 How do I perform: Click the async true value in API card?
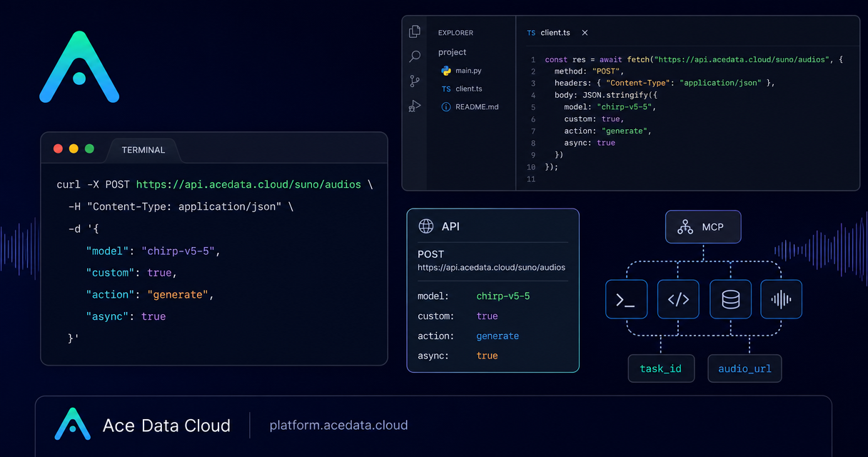(x=488, y=356)
